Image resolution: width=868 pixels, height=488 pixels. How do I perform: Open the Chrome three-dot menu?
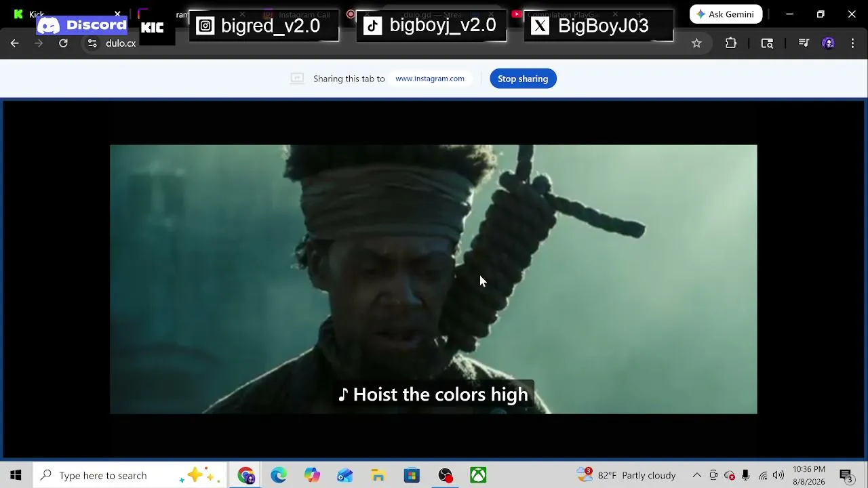pyautogui.click(x=852, y=43)
